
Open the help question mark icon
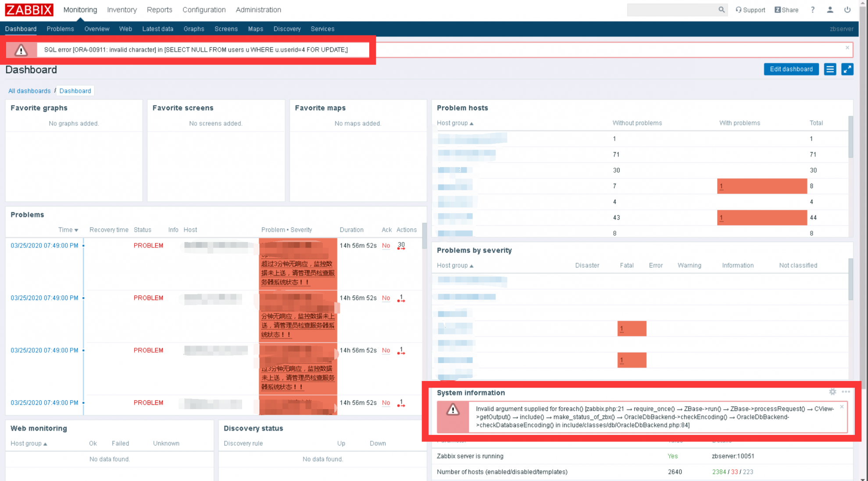pyautogui.click(x=813, y=10)
